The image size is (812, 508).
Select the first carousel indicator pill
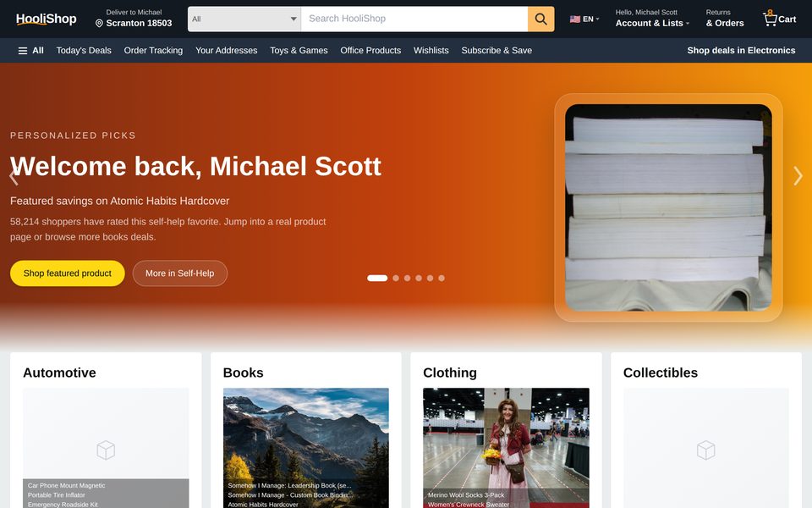coord(377,278)
